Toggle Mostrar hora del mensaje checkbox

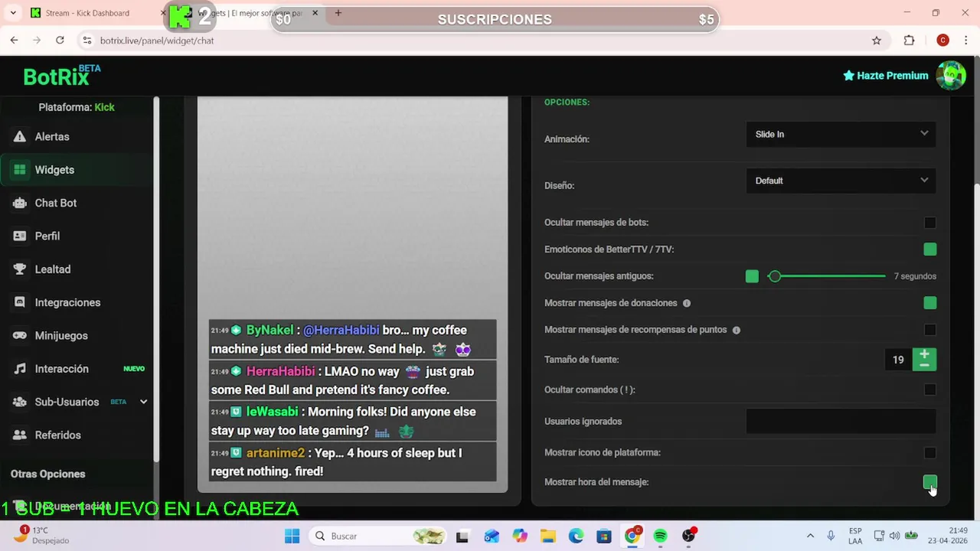click(929, 482)
